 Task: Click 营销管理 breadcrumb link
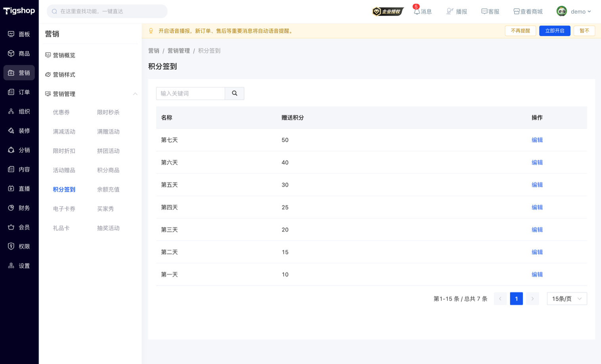point(179,51)
